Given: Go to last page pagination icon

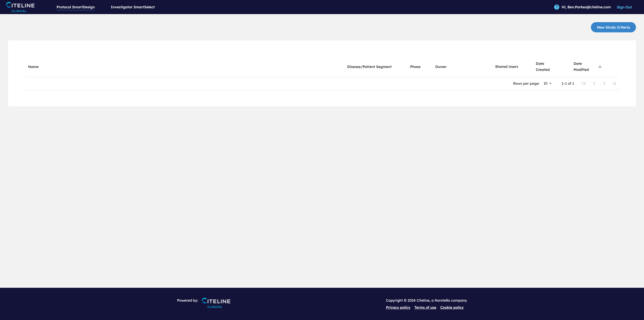Looking at the screenshot, I should (x=614, y=84).
